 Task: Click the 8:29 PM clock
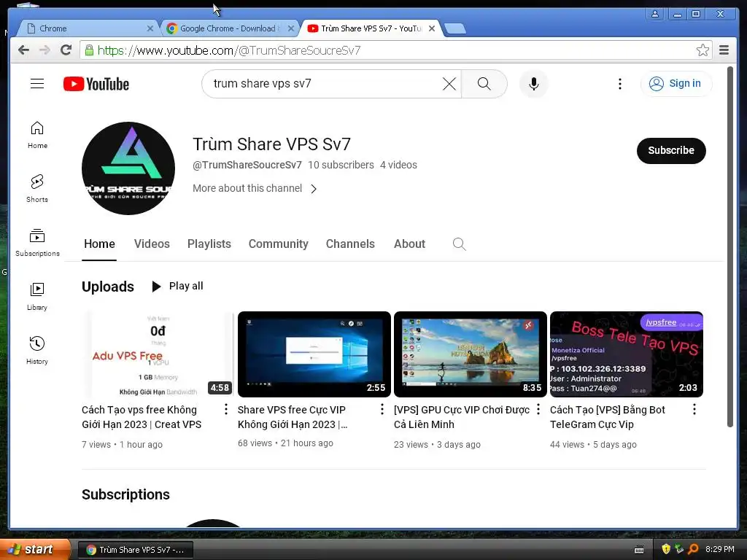point(719,549)
